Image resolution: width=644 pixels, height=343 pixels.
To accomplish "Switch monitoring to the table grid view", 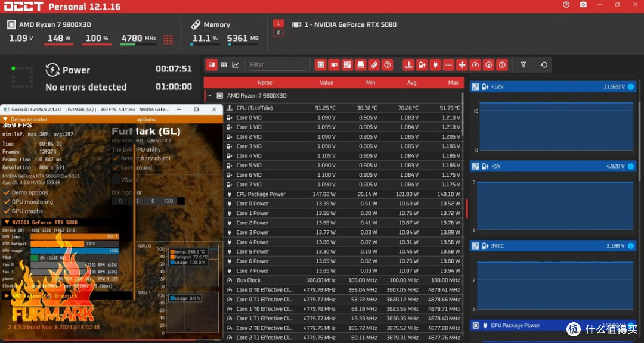I will [224, 65].
